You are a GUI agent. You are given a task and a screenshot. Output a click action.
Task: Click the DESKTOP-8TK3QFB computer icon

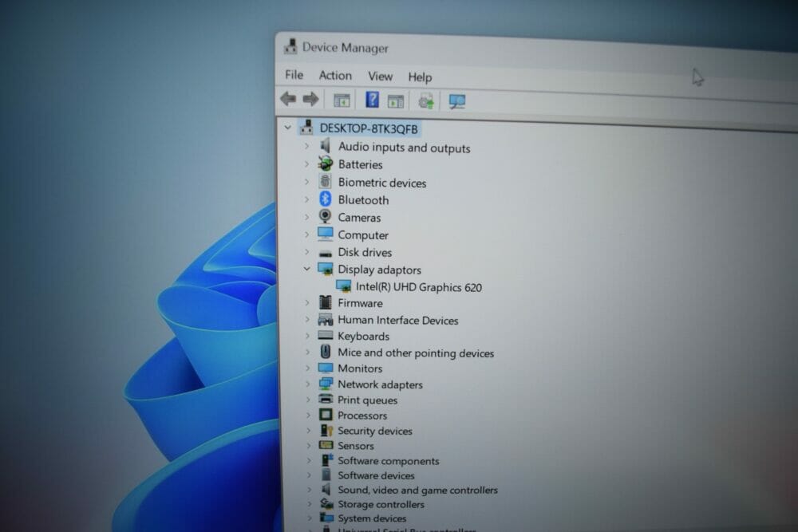pos(306,127)
